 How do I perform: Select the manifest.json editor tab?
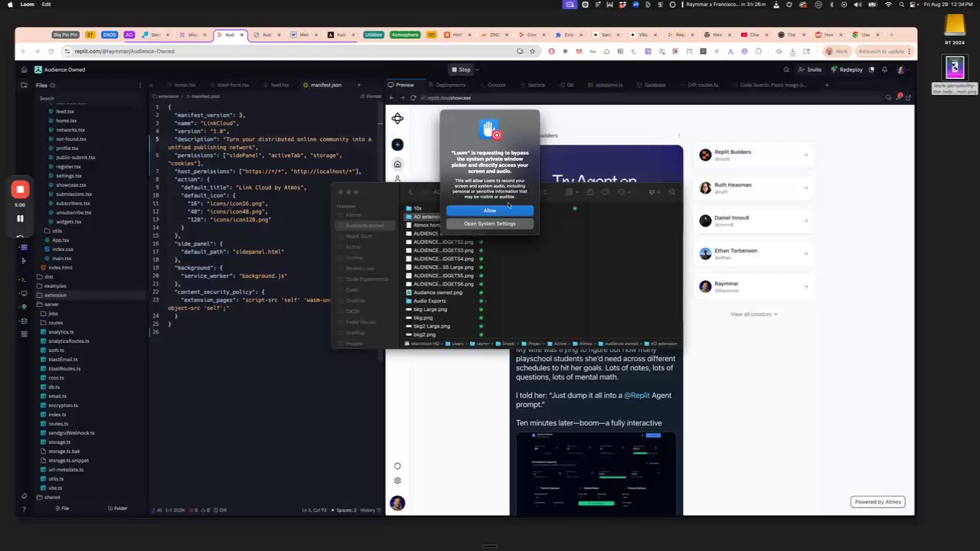[325, 85]
